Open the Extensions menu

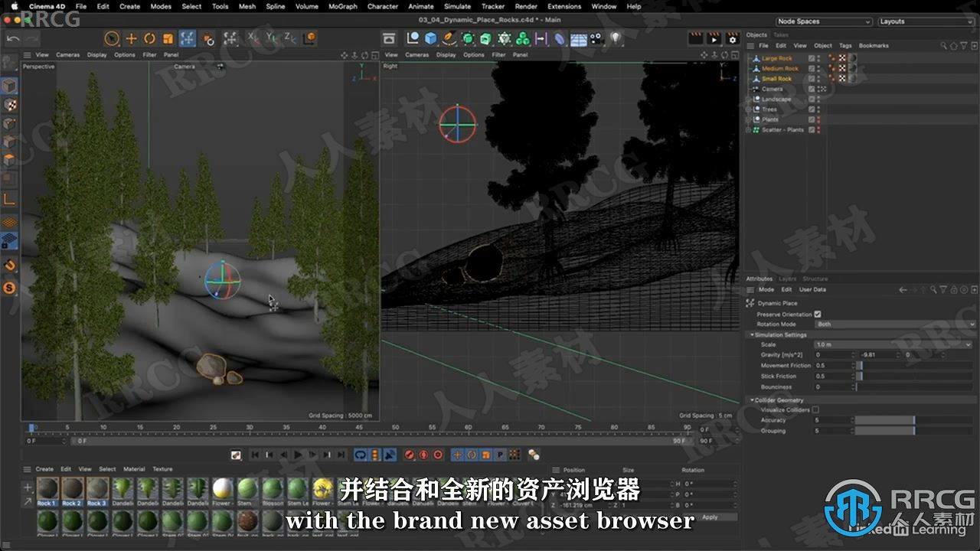click(x=564, y=6)
